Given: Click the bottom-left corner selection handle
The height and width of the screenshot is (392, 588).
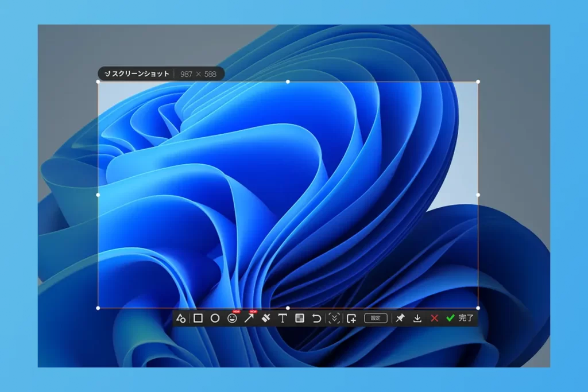Looking at the screenshot, I should tap(98, 308).
